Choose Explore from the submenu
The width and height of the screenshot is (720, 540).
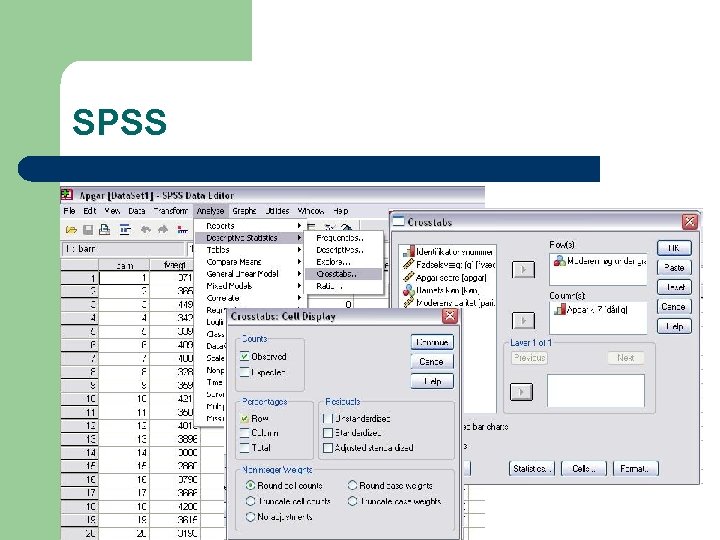coord(343,262)
